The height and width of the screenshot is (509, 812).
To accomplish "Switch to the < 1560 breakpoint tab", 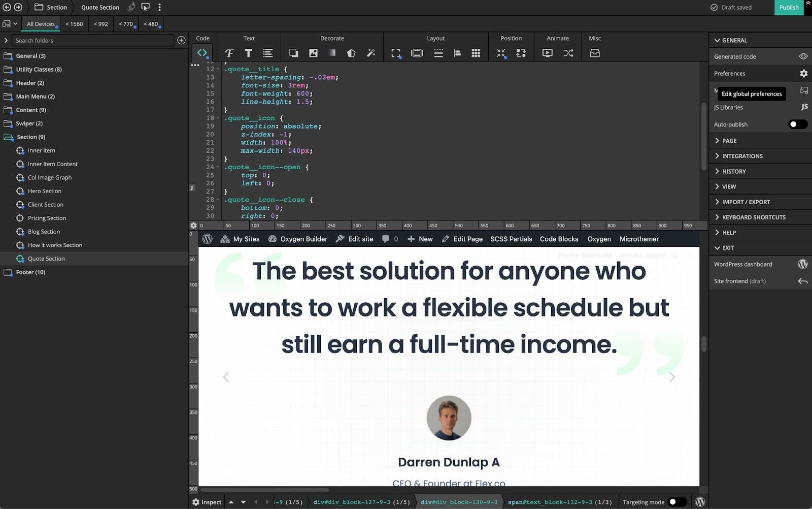I will coord(74,24).
